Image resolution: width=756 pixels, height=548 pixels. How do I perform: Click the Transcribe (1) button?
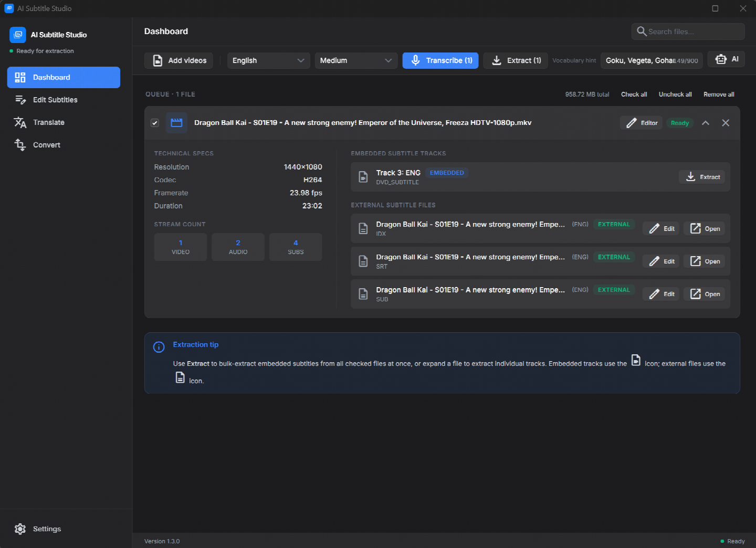click(x=440, y=60)
